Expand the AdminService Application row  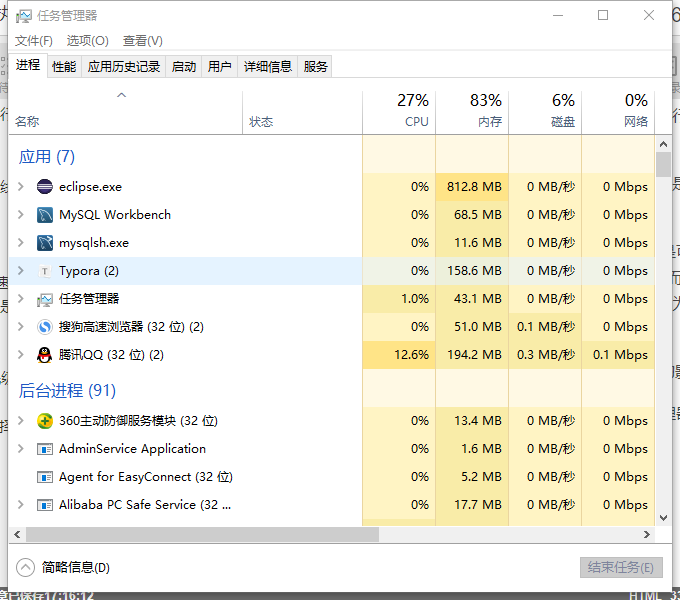click(20, 449)
